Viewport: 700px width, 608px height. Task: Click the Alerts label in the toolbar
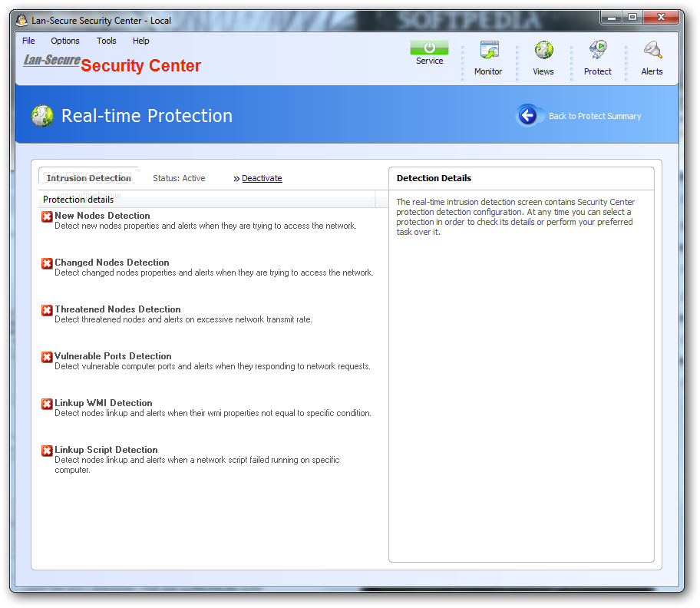click(652, 71)
